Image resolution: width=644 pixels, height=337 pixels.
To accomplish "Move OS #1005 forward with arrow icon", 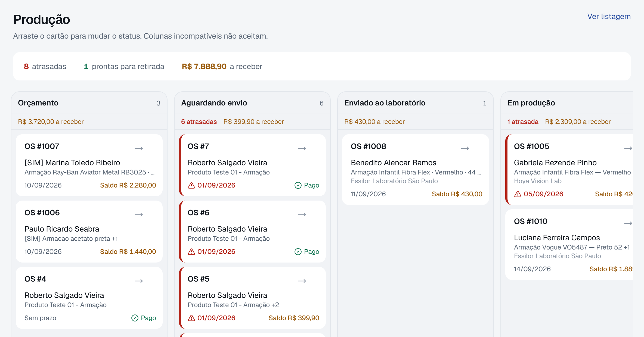I will pyautogui.click(x=628, y=148).
